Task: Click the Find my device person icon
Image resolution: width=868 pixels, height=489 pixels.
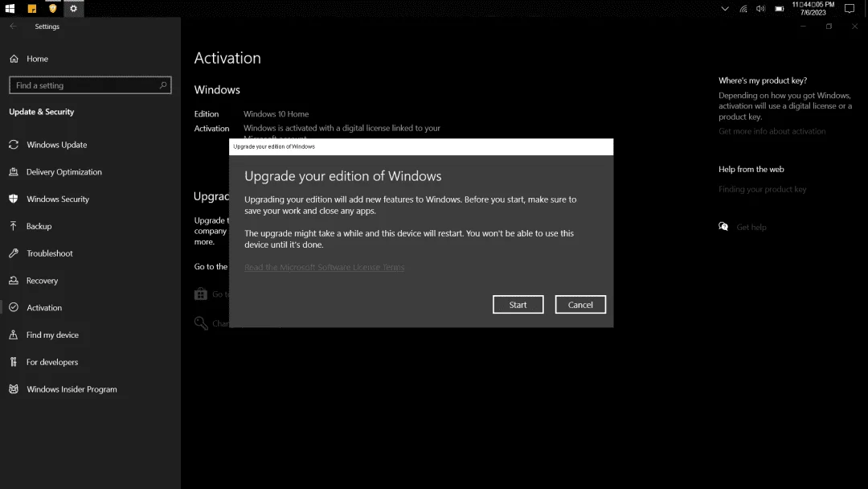Action: (14, 335)
